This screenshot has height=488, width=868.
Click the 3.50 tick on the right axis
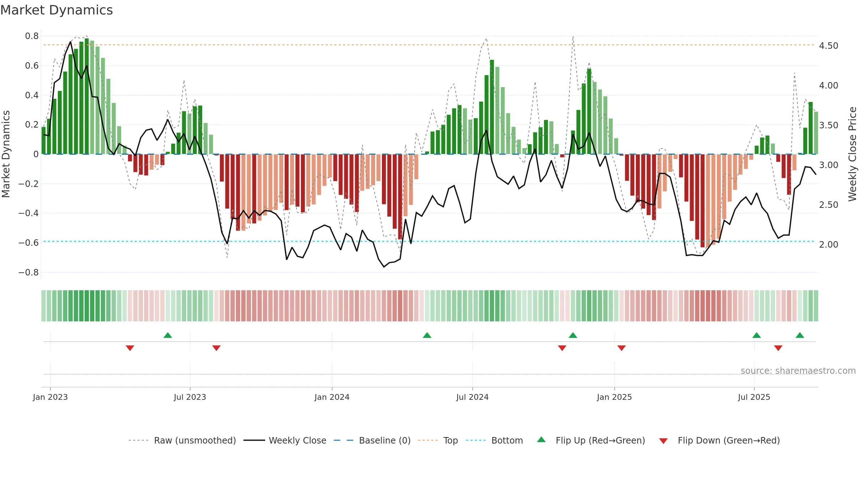pos(829,125)
